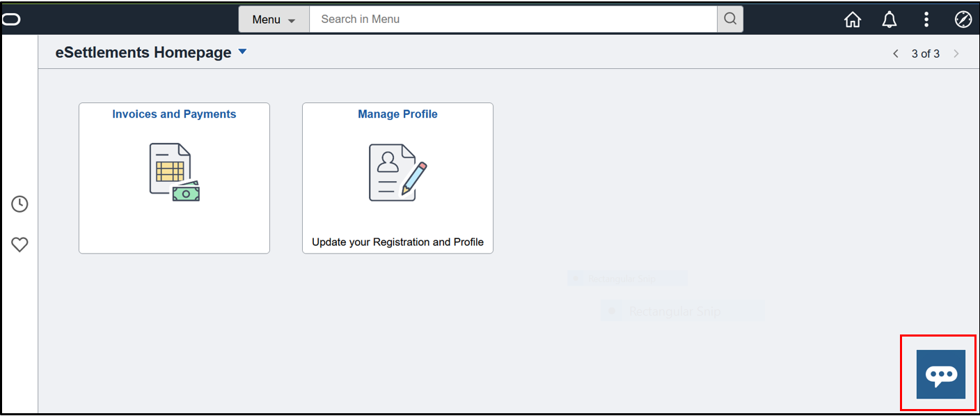Go to previous homepage arrow
The image size is (980, 416).
coord(896,54)
